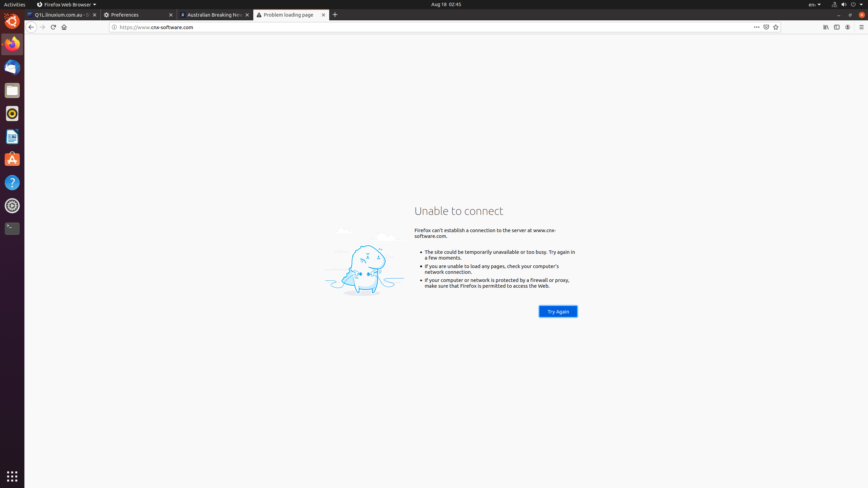Show site information icon in address bar
868x488 pixels.
(x=114, y=27)
